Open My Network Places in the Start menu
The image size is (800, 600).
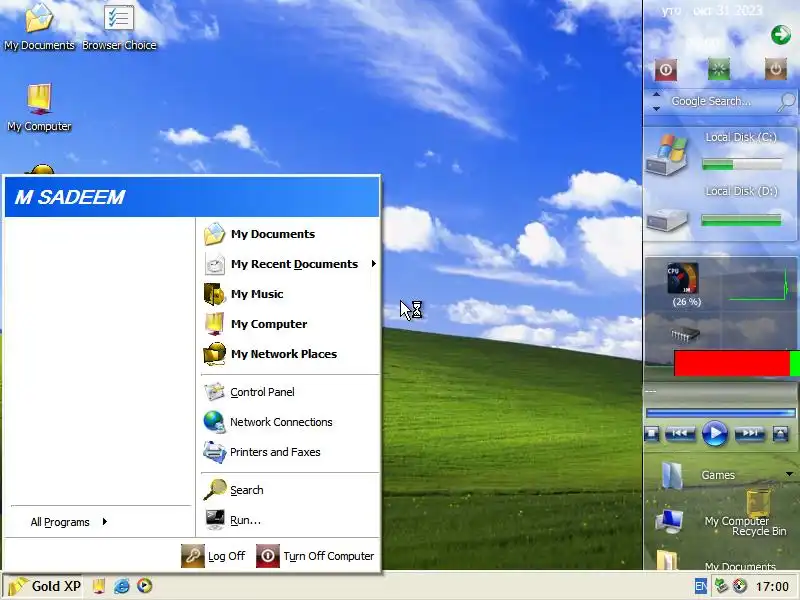(x=290, y=354)
